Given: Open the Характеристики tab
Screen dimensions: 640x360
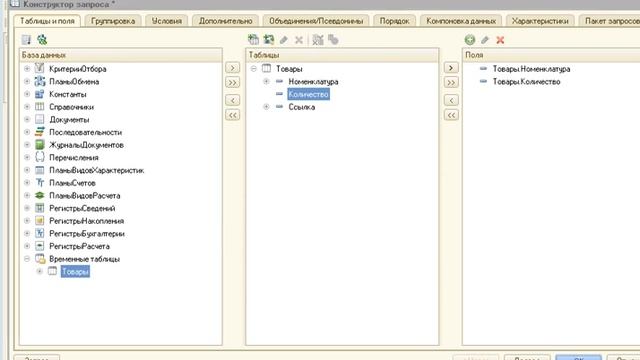Looking at the screenshot, I should click(540, 21).
